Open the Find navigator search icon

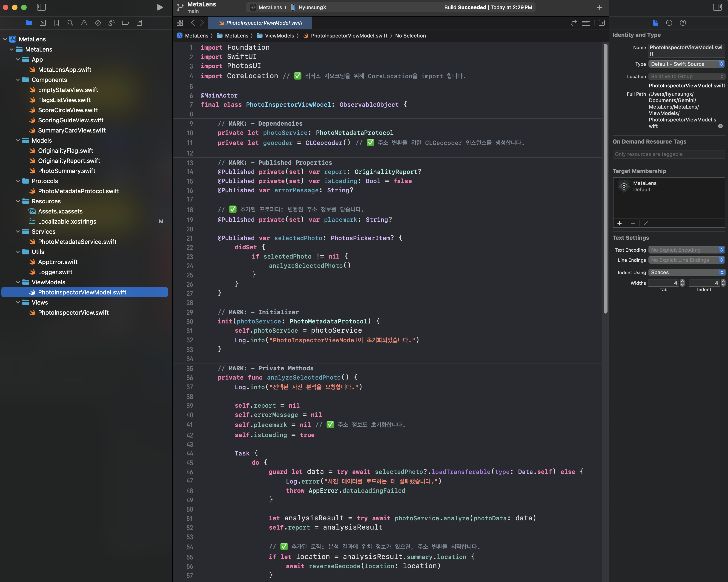point(70,23)
